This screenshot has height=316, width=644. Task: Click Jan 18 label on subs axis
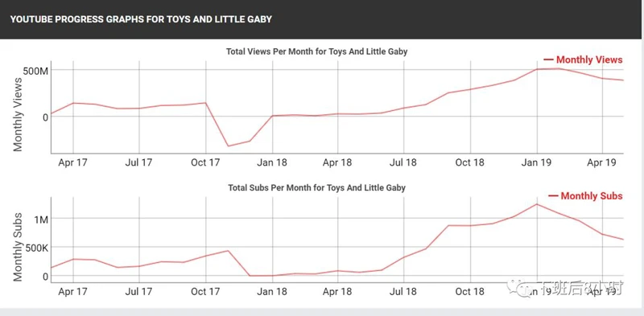point(271,291)
